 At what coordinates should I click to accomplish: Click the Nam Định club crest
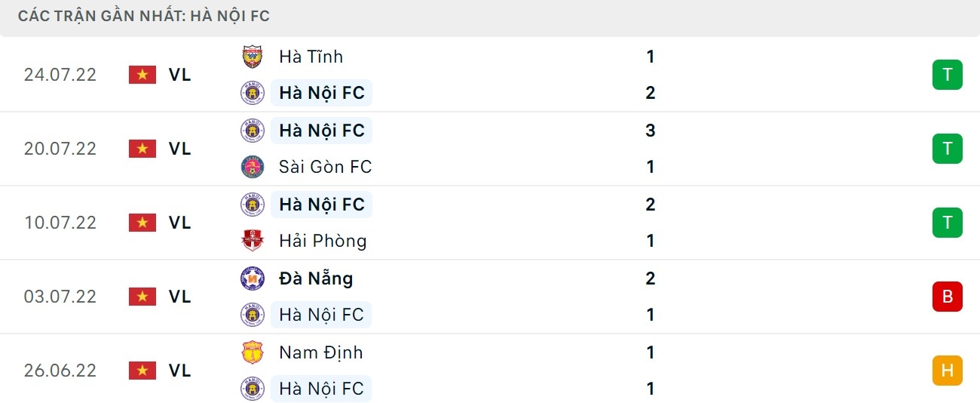pyautogui.click(x=252, y=352)
